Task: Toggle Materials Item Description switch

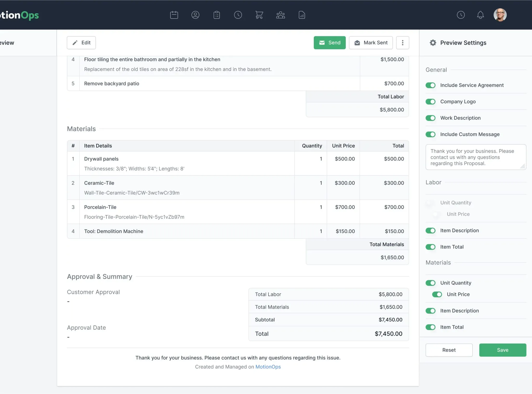Action: 430,311
